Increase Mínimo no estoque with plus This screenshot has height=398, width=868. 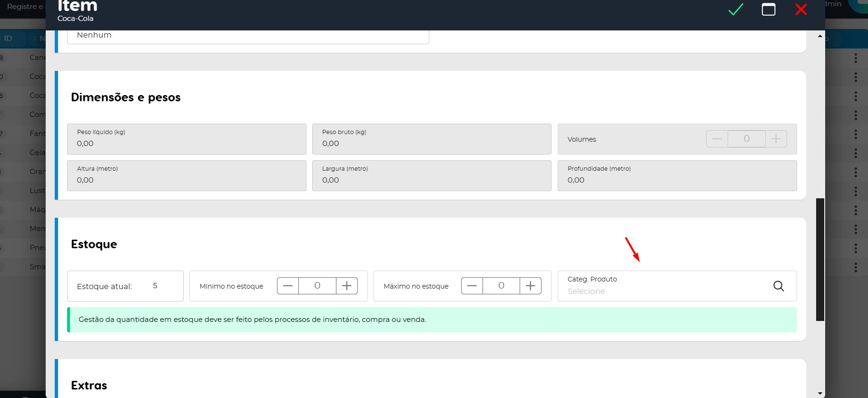pos(347,286)
